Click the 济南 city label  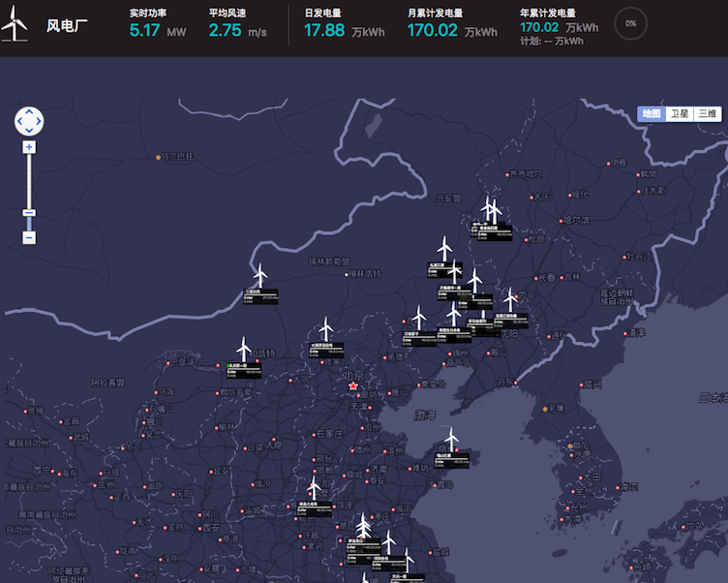pyautogui.click(x=379, y=469)
